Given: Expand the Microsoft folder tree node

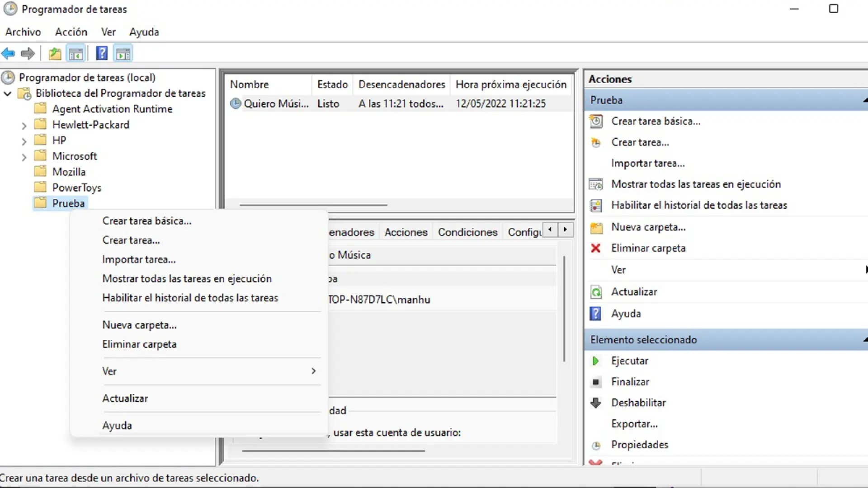Looking at the screenshot, I should (x=24, y=157).
